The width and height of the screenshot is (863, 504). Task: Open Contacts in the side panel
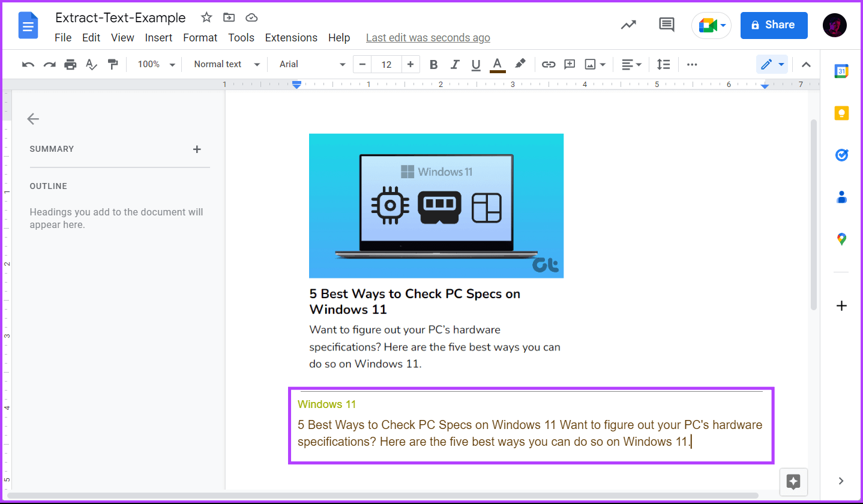[841, 197]
